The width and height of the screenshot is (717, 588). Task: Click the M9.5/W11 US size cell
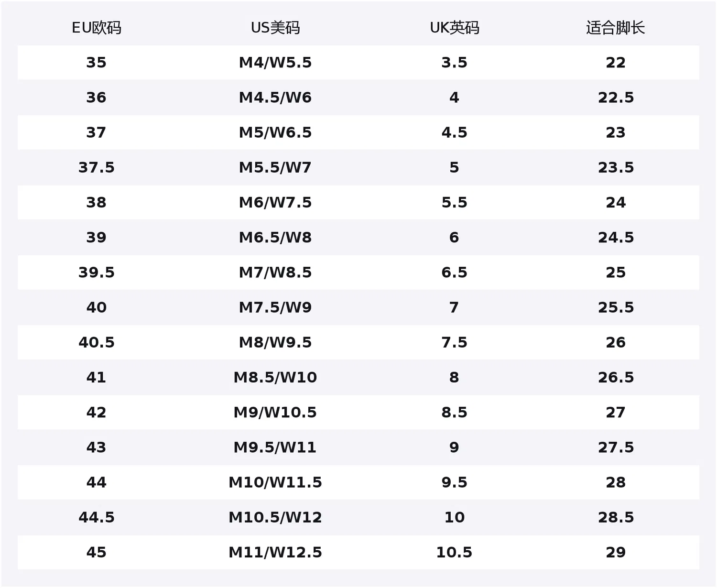click(x=275, y=447)
